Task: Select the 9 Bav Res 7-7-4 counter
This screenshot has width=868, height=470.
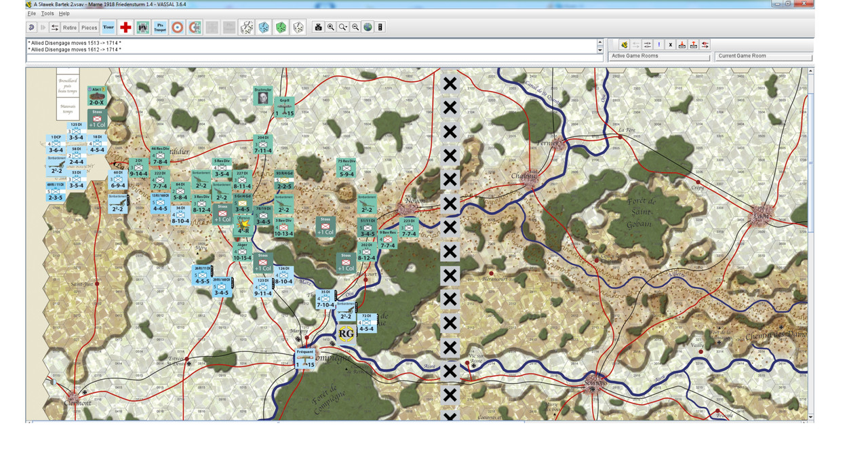Action: [x=387, y=239]
